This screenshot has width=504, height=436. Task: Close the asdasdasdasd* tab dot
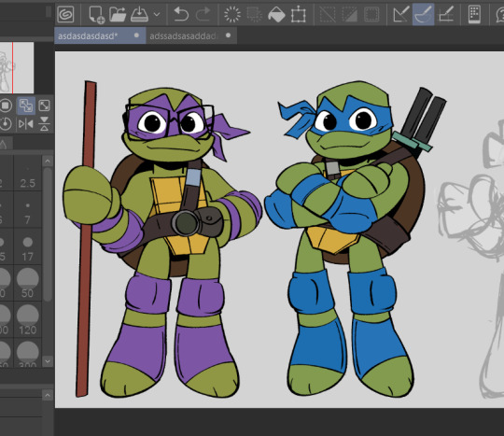(x=136, y=35)
